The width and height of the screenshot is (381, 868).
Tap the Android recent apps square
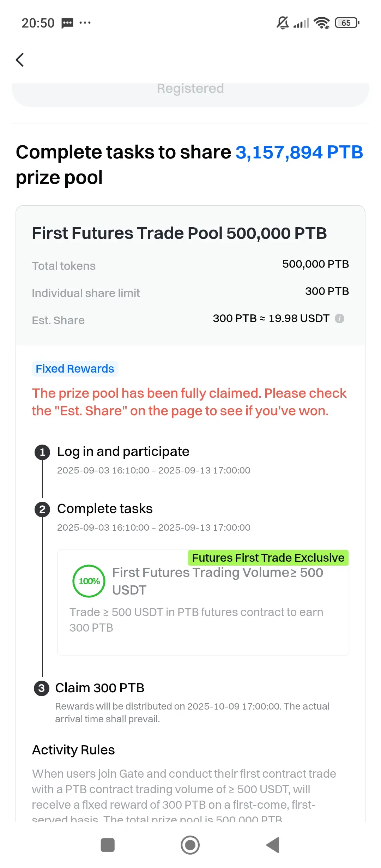click(x=108, y=845)
